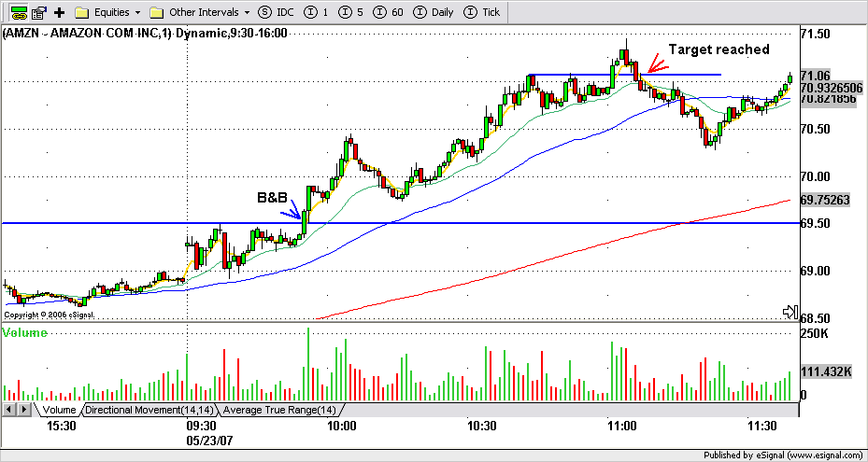Open the Equities folder dropdown
The image size is (868, 462).
pyautogui.click(x=108, y=11)
